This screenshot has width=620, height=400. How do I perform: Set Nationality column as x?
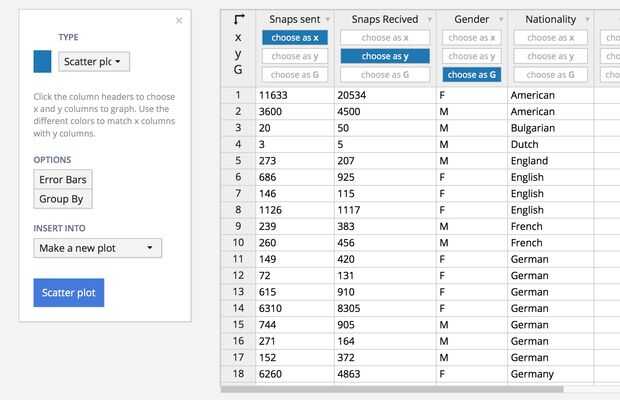pos(550,38)
